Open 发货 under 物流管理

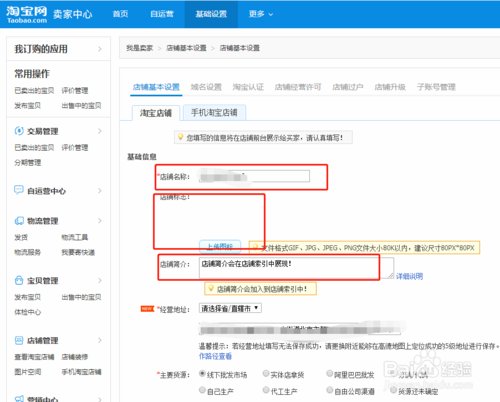click(x=21, y=237)
